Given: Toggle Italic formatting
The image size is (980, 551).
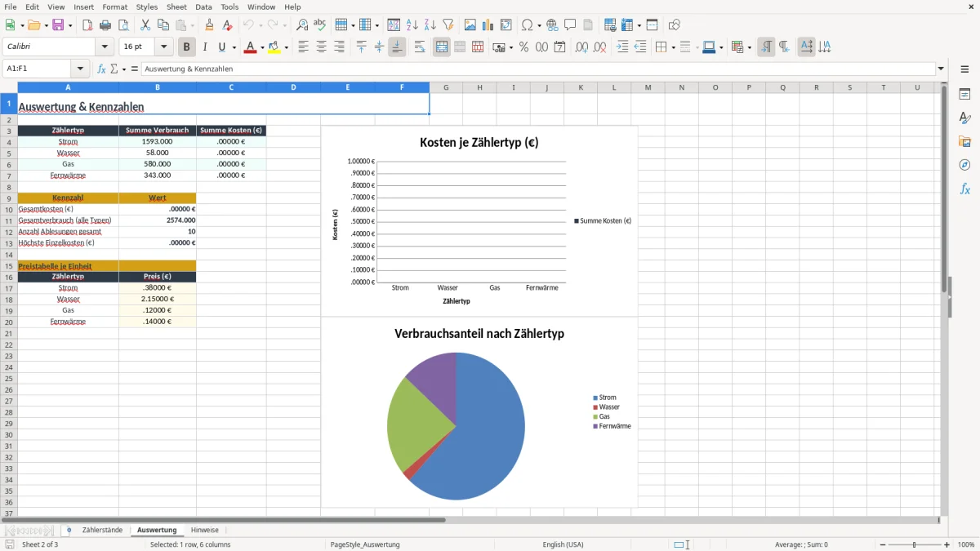Looking at the screenshot, I should click(x=205, y=47).
